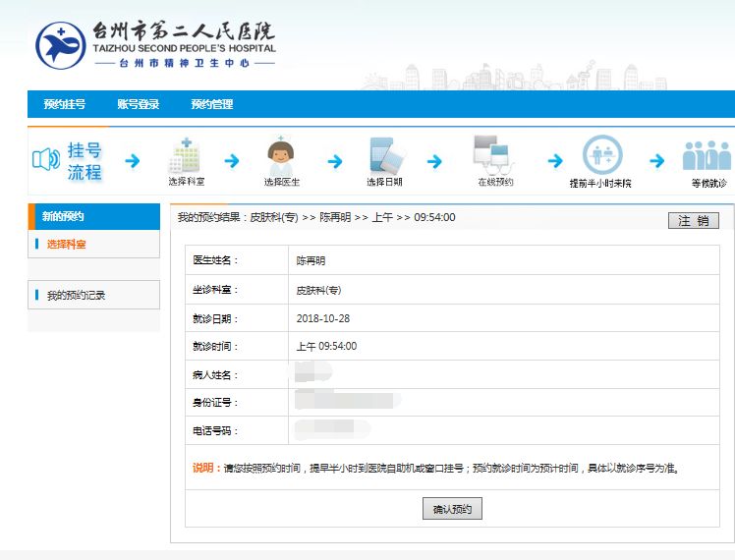Click the 在线预约 computers icon

pyautogui.click(x=493, y=154)
